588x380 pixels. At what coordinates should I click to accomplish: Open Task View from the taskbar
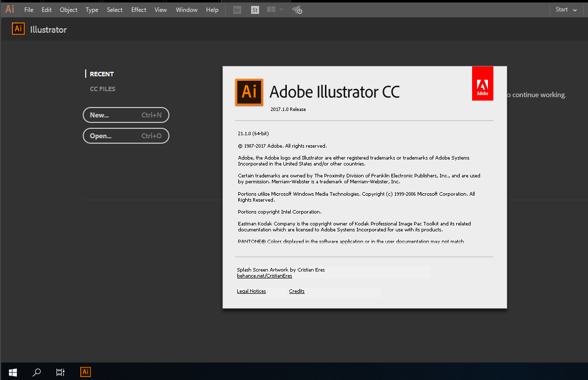[60, 372]
